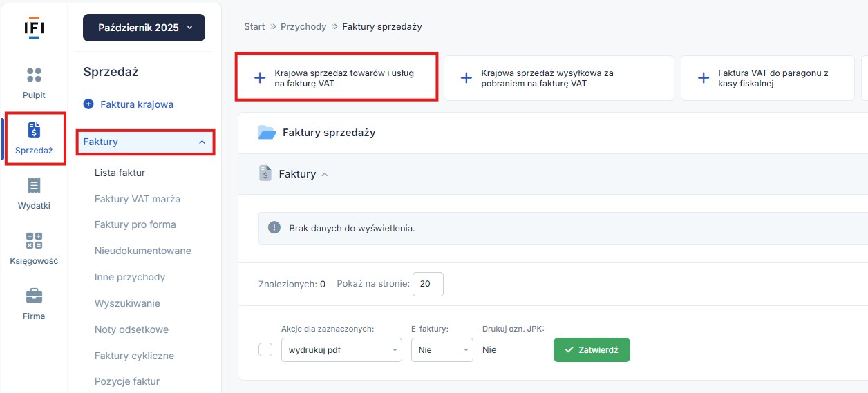Collapse the Faktury list panel header
Screen dimensions: 868x393
pyautogui.click(x=325, y=174)
